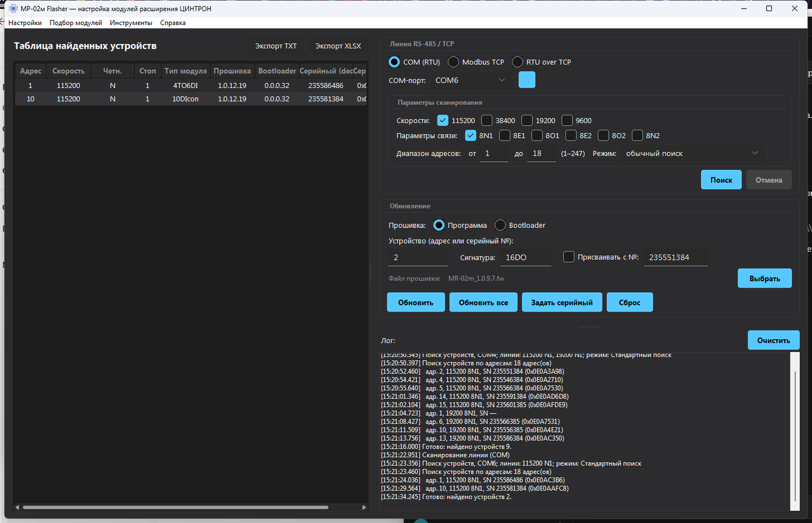Open the Справка menu
The width and height of the screenshot is (812, 523).
click(173, 23)
